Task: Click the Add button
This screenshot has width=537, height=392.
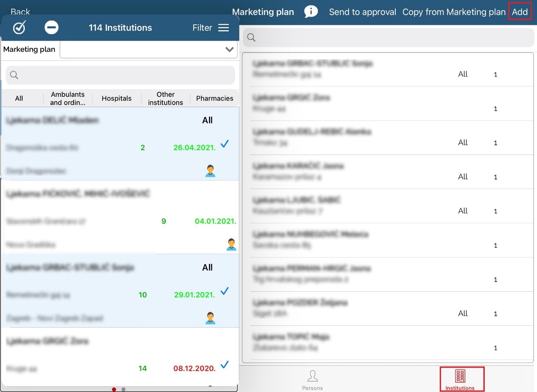Action: 520,12
